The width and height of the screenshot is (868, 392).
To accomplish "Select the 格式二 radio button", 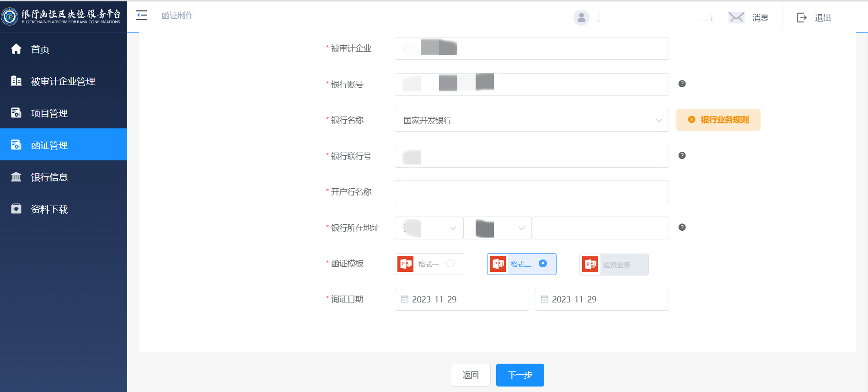I will tap(543, 264).
